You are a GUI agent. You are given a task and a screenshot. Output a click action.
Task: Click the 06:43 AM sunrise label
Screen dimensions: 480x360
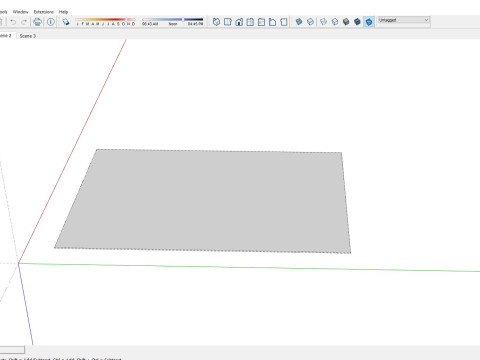(150, 24)
